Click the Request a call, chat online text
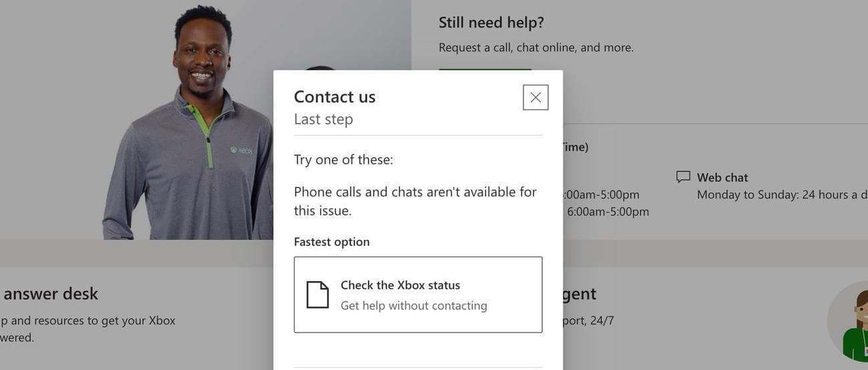 tap(536, 47)
